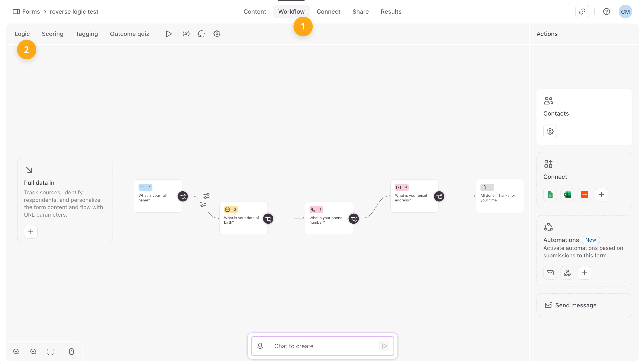Screen dimensions: 643x364
Task: Open the CM account avatar
Action: point(625,12)
